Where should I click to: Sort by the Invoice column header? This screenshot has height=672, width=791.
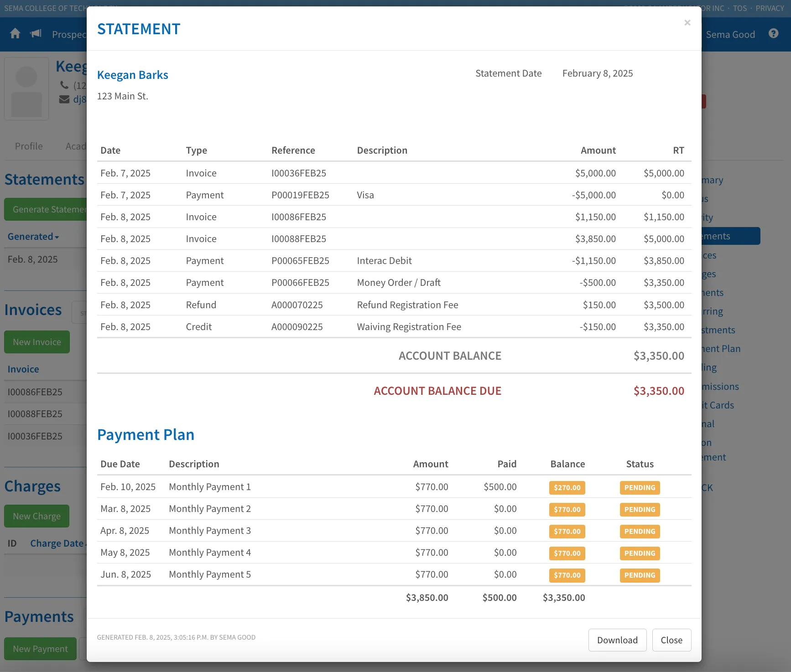click(x=23, y=369)
